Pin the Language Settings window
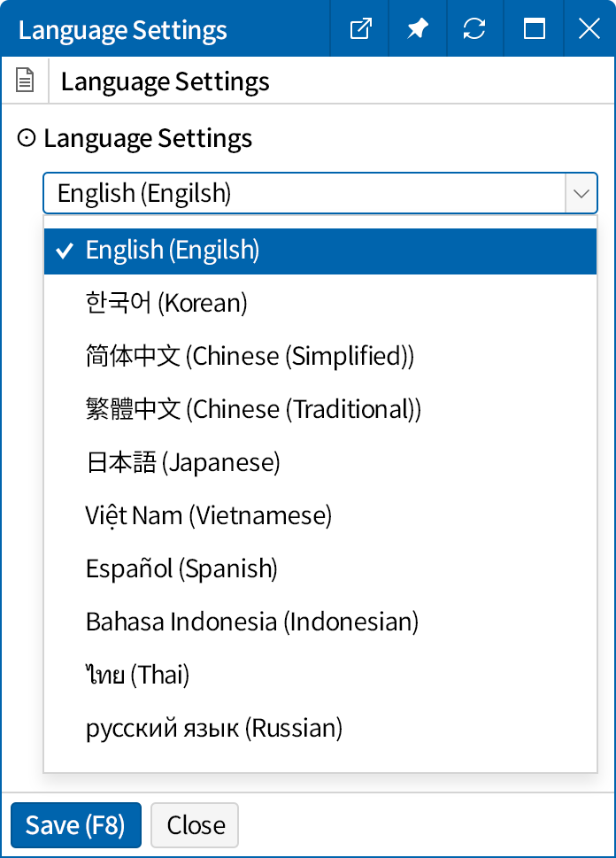 [417, 29]
